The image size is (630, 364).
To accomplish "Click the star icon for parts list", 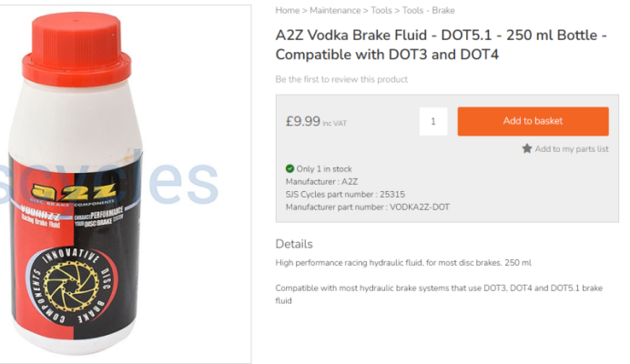I will (527, 148).
